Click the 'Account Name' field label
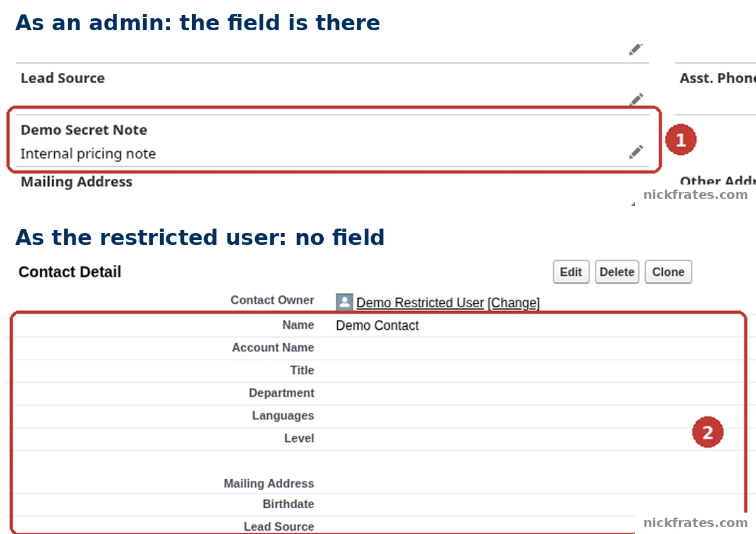Viewport: 756px width, 534px height. [x=273, y=348]
